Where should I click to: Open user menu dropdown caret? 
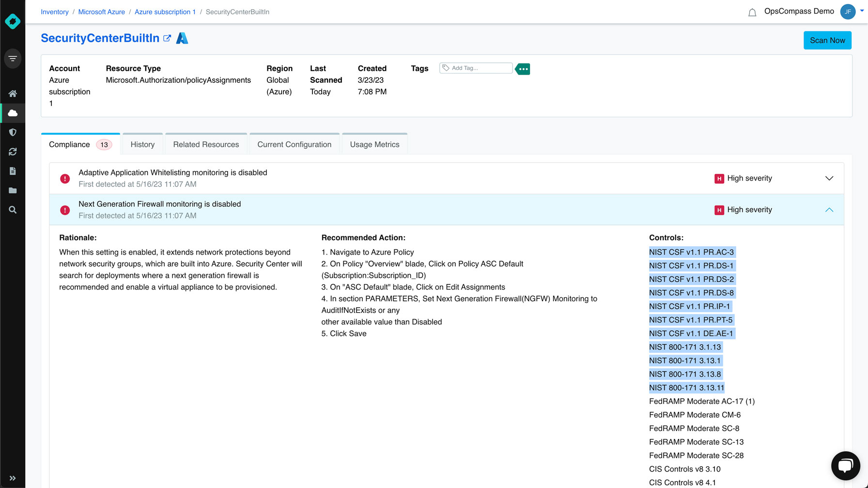tap(862, 10)
